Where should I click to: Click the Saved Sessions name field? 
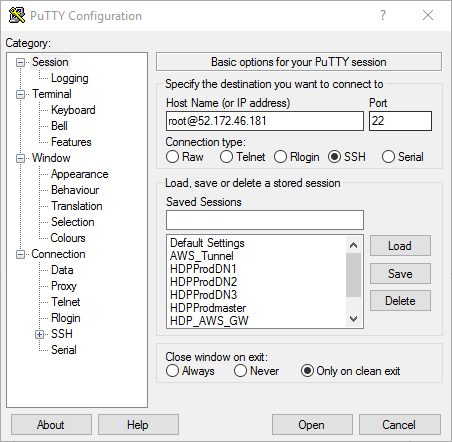(x=265, y=220)
